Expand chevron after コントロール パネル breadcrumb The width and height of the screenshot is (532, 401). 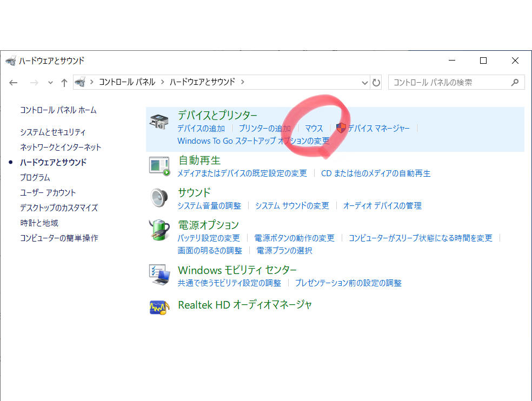click(x=162, y=82)
